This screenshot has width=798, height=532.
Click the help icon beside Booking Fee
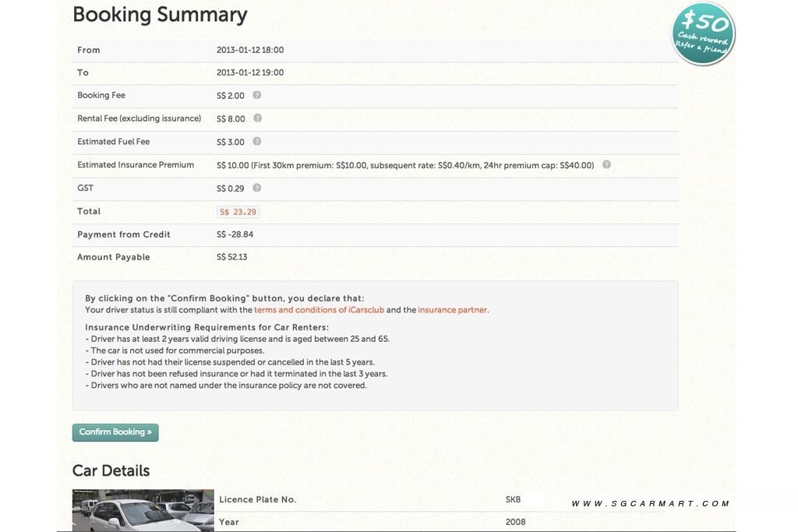pyautogui.click(x=257, y=95)
